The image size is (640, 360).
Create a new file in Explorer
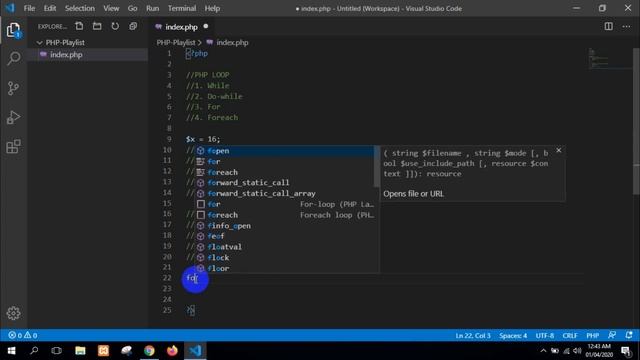[x=79, y=27]
